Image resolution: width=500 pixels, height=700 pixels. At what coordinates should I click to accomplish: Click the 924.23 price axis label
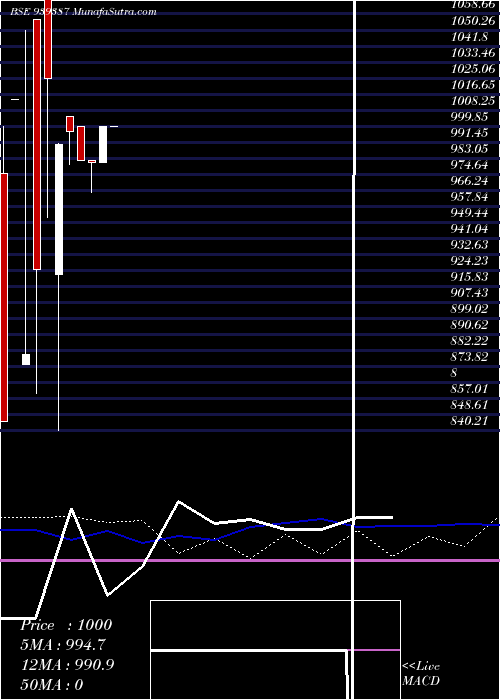click(469, 261)
